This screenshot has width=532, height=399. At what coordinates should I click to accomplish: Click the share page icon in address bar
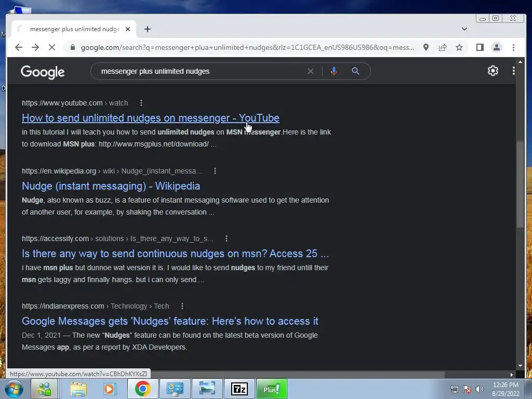[x=443, y=47]
